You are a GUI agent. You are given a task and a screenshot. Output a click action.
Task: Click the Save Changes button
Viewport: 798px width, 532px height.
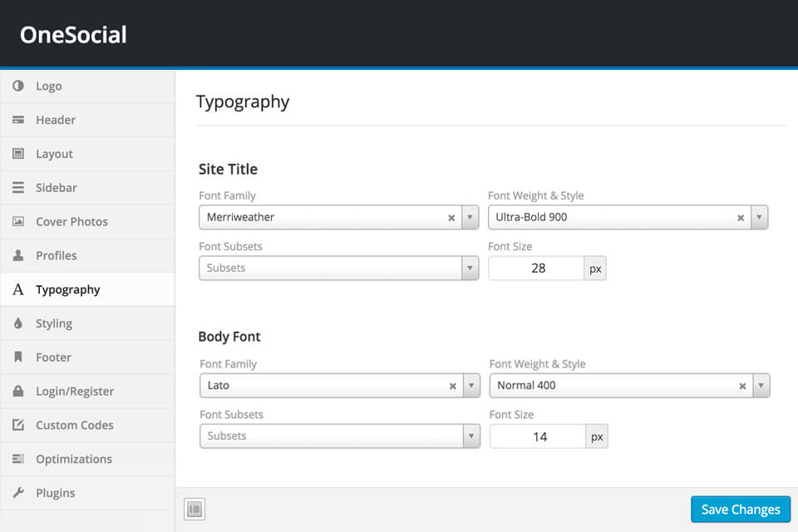(x=740, y=510)
